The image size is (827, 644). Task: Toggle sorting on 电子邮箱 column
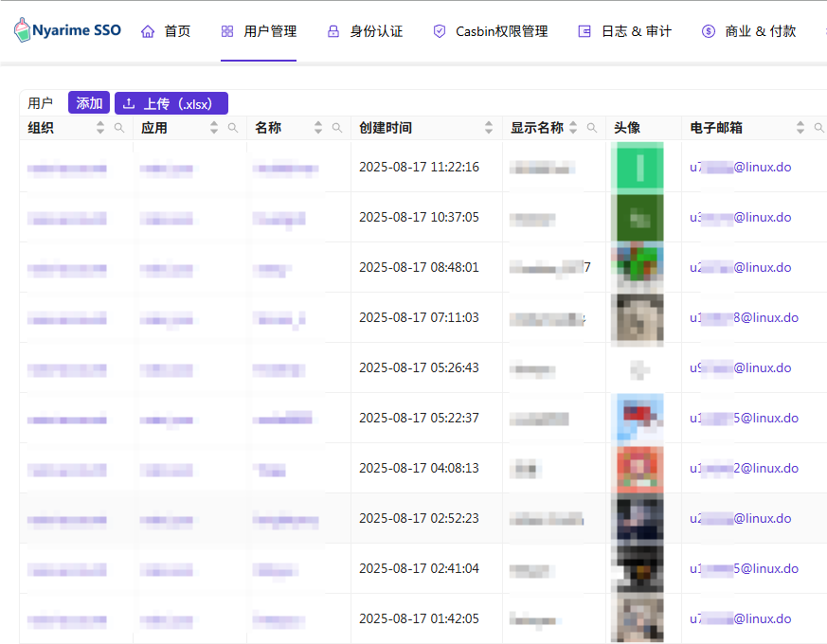coord(800,128)
